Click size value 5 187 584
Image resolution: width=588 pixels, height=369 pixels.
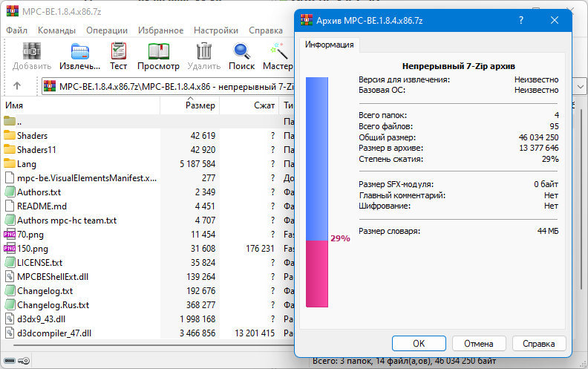pos(197,163)
